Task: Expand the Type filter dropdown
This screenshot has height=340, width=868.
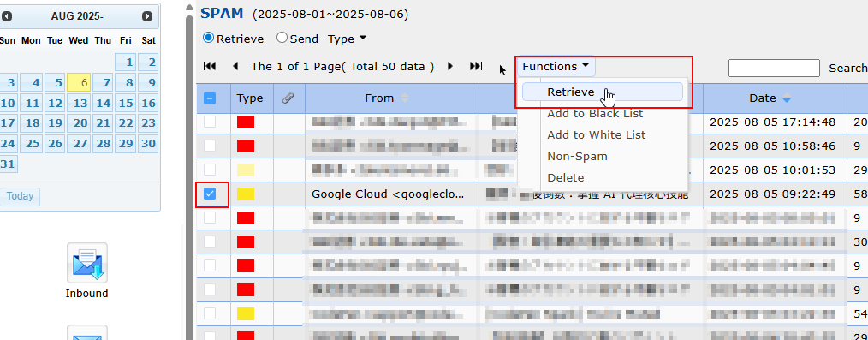Action: (347, 39)
